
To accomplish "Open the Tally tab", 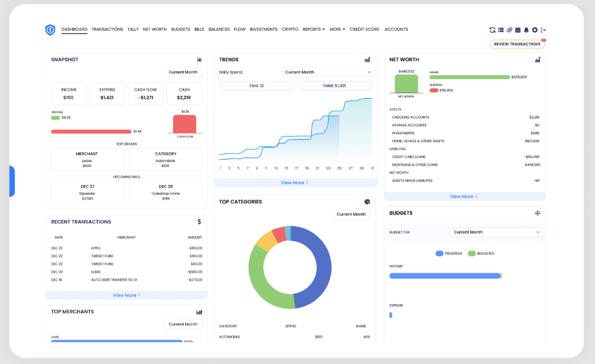I will (x=133, y=29).
